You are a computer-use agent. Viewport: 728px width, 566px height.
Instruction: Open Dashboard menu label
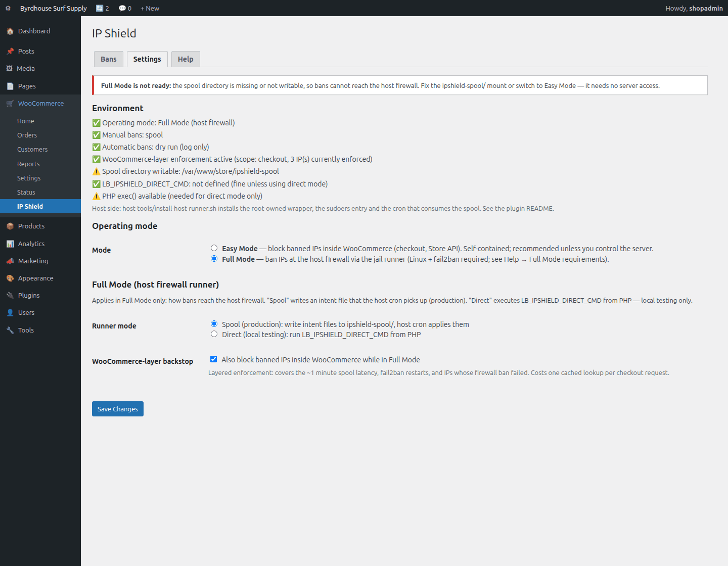point(34,31)
